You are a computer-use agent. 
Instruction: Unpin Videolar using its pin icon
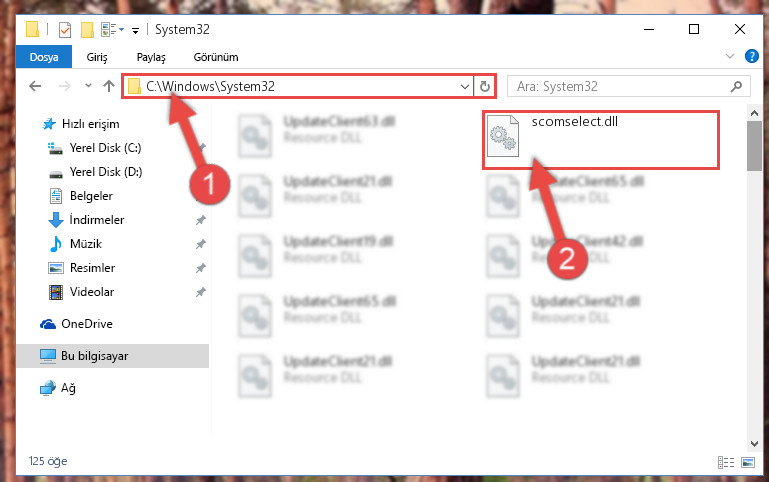point(201,292)
